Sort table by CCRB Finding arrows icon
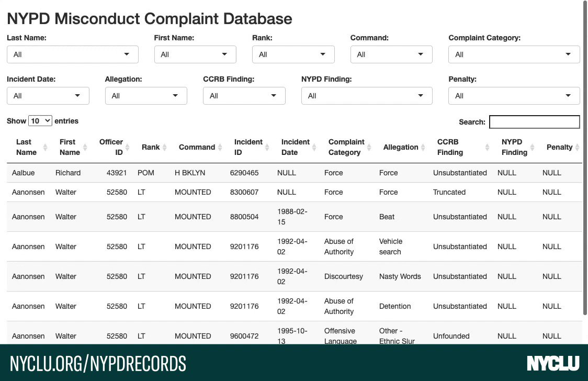 click(x=487, y=148)
